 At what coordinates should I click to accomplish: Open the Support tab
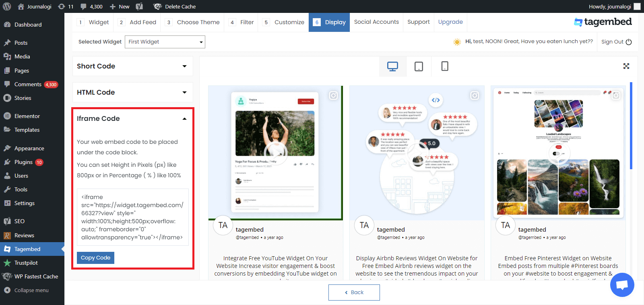tap(419, 22)
